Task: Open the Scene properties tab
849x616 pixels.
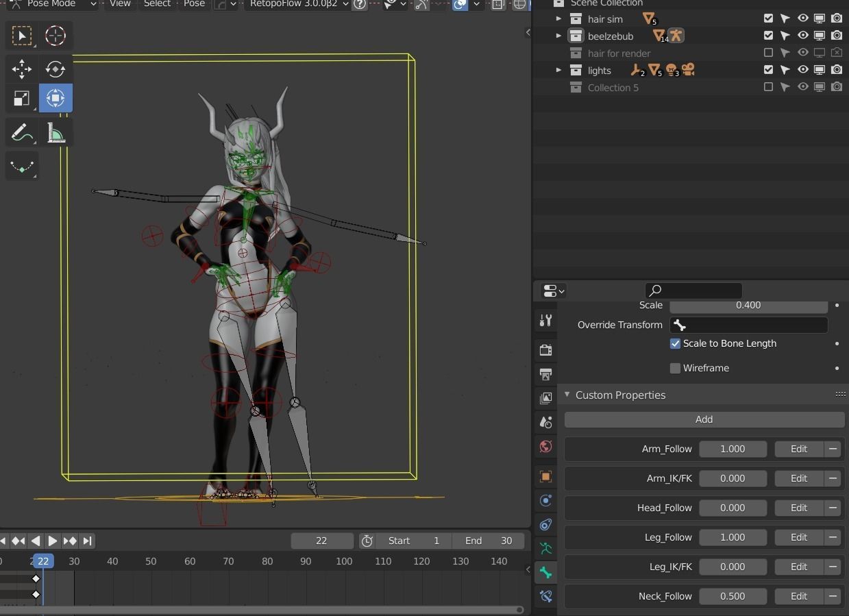Action: [545, 422]
